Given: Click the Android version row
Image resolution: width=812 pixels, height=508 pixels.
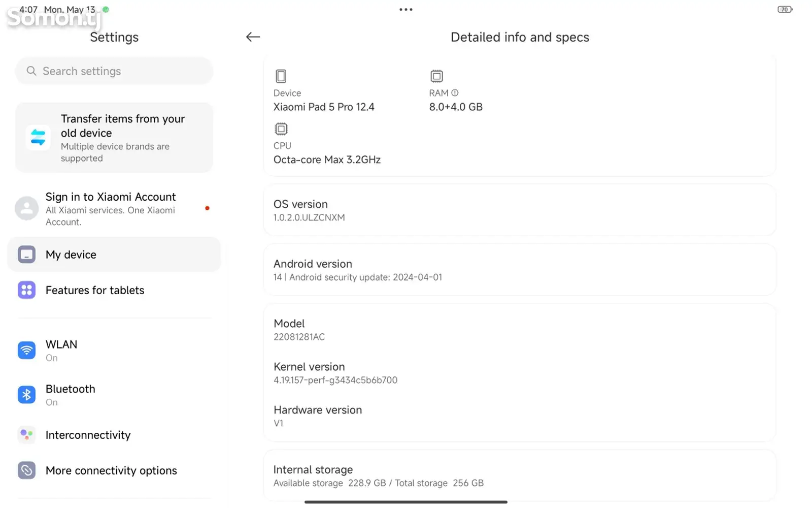Looking at the screenshot, I should [520, 270].
